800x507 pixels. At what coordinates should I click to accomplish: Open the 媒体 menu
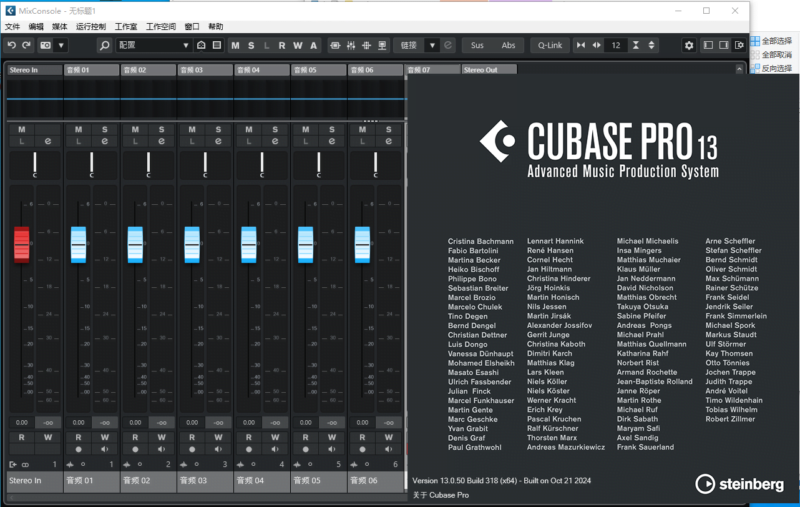tap(60, 27)
